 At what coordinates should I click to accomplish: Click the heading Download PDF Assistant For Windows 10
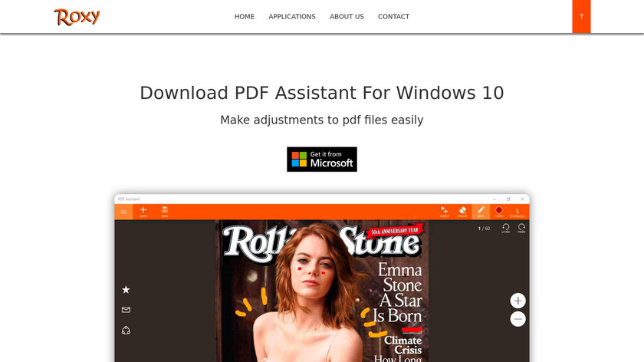pyautogui.click(x=322, y=93)
